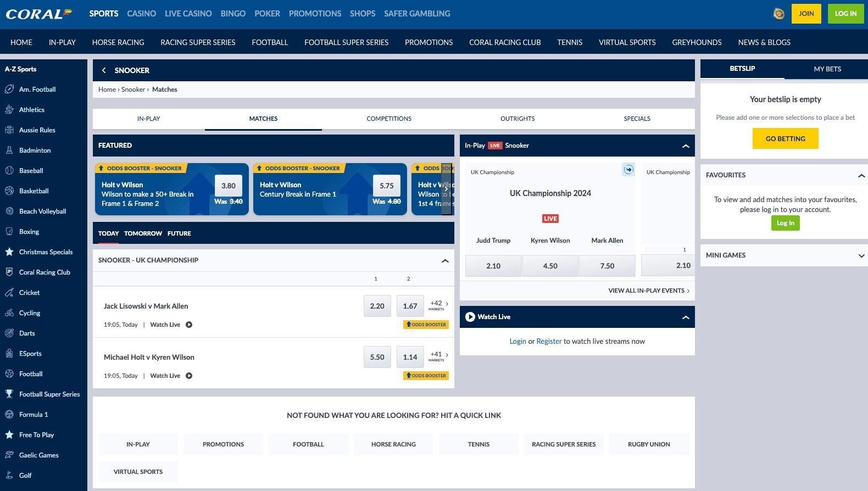Click the Christmas Specials star icon
Screen dimensions: 868x491
(9, 252)
